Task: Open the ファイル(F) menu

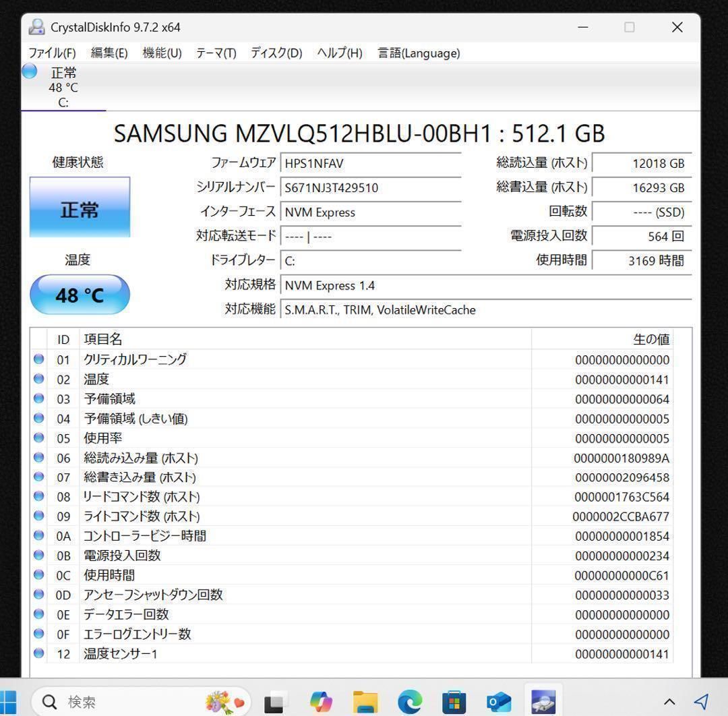Action: pyautogui.click(x=52, y=53)
